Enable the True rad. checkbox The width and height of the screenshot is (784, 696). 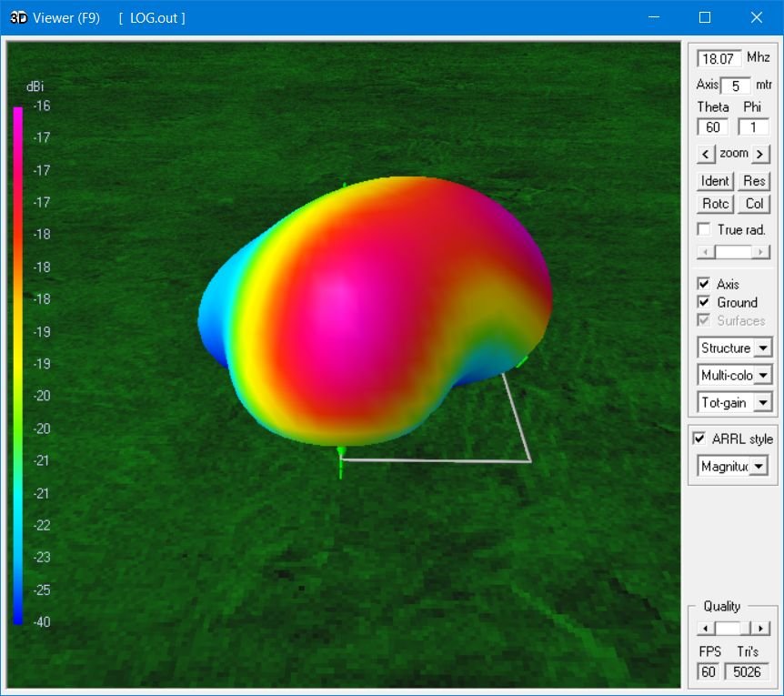pos(704,229)
